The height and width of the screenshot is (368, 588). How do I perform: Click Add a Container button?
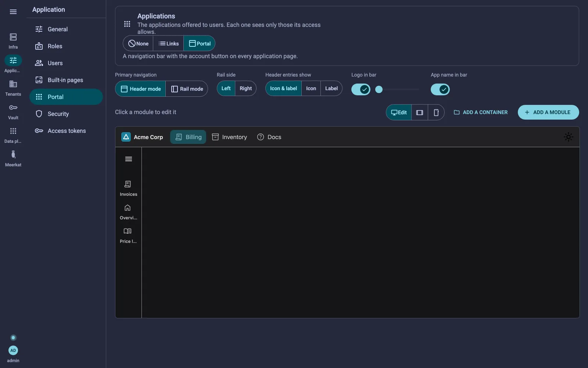[x=481, y=112]
